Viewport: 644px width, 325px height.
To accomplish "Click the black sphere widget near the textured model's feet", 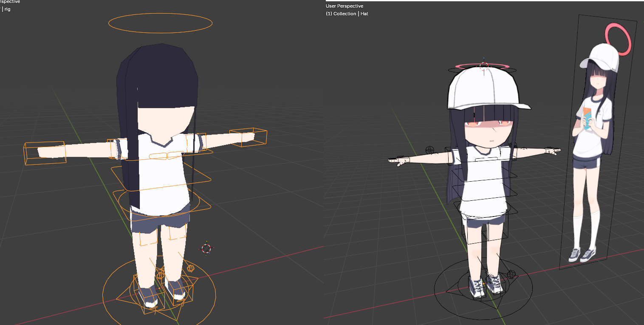I will coord(511,274).
